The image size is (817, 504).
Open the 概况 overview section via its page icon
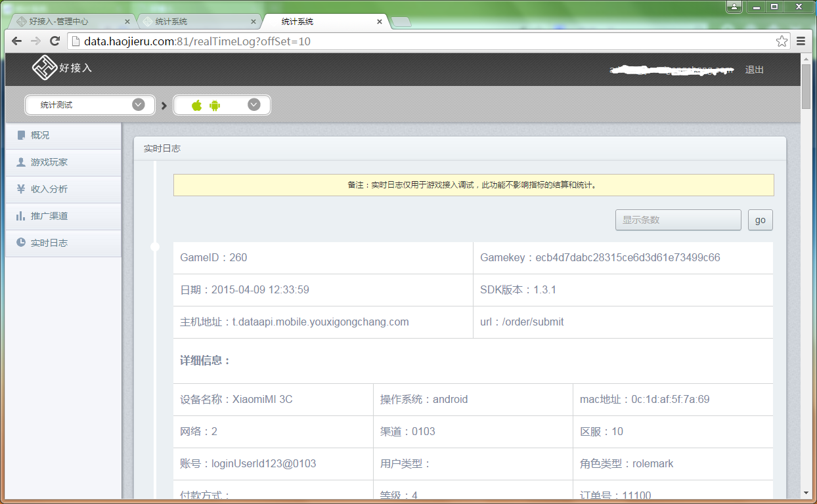22,135
